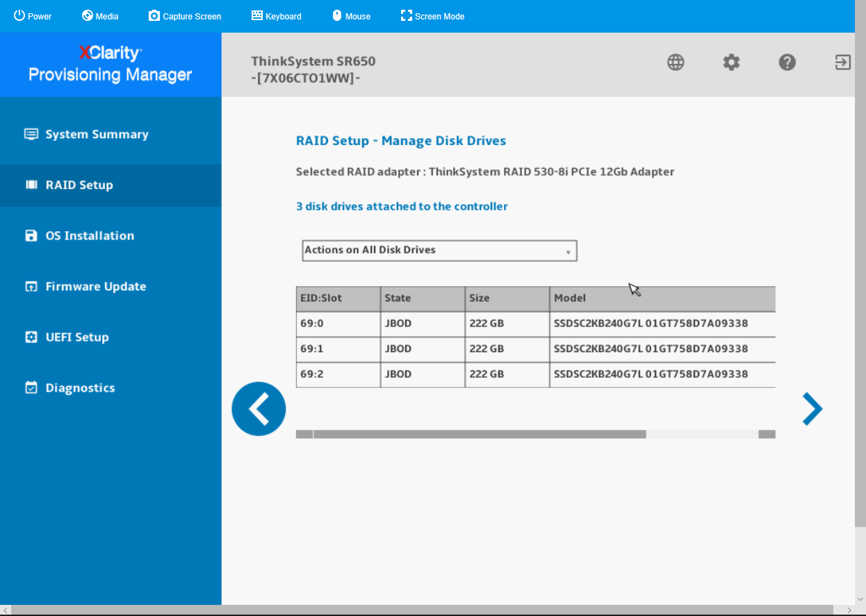
Task: Click the JBOD state of drive 69:0
Action: click(398, 324)
